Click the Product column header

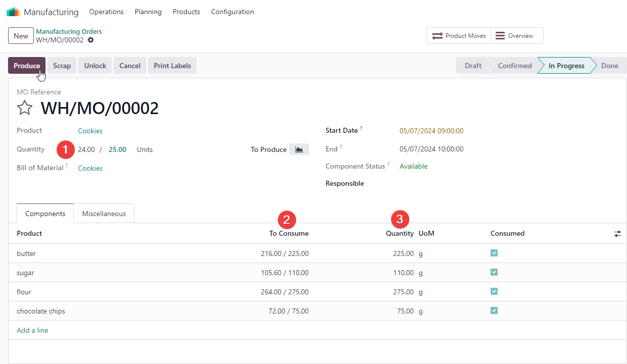[x=29, y=233]
